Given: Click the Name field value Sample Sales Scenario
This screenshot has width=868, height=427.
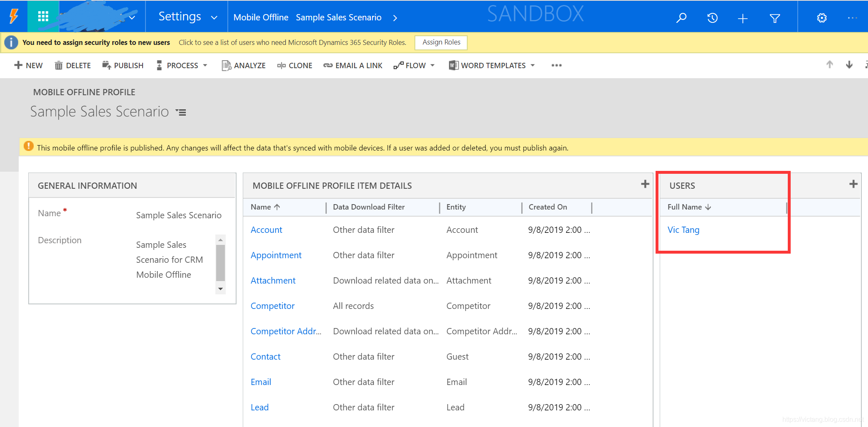Looking at the screenshot, I should [179, 215].
